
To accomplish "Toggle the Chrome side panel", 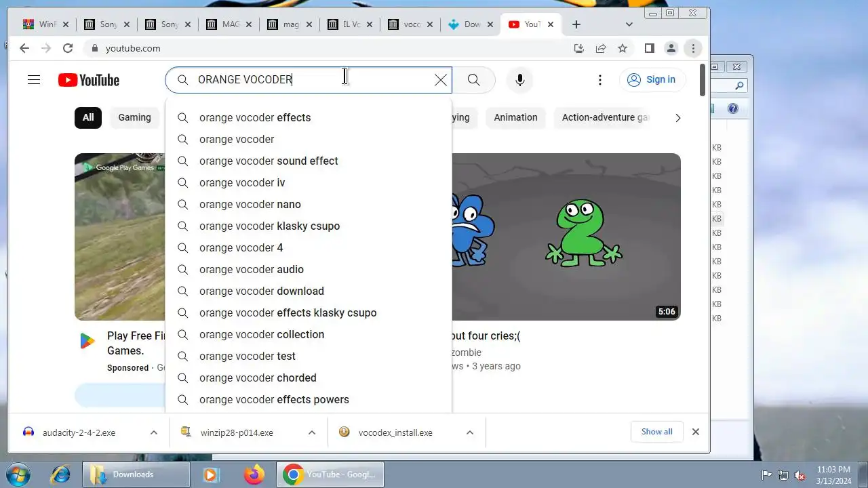I will pyautogui.click(x=649, y=48).
